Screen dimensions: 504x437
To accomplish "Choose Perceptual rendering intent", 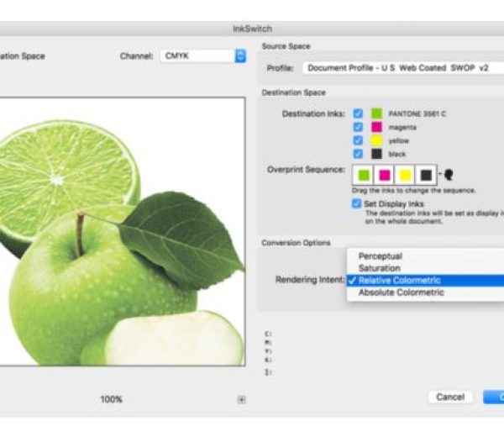I will pos(381,255).
